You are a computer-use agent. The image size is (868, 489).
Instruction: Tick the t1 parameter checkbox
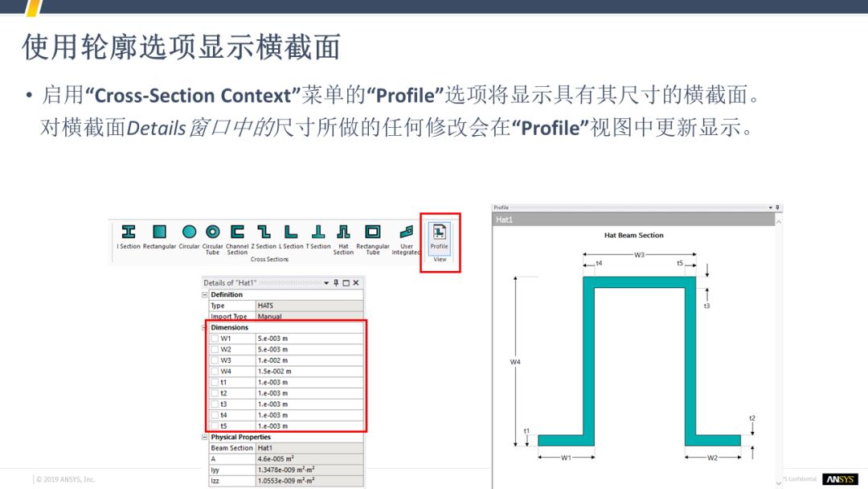click(215, 382)
